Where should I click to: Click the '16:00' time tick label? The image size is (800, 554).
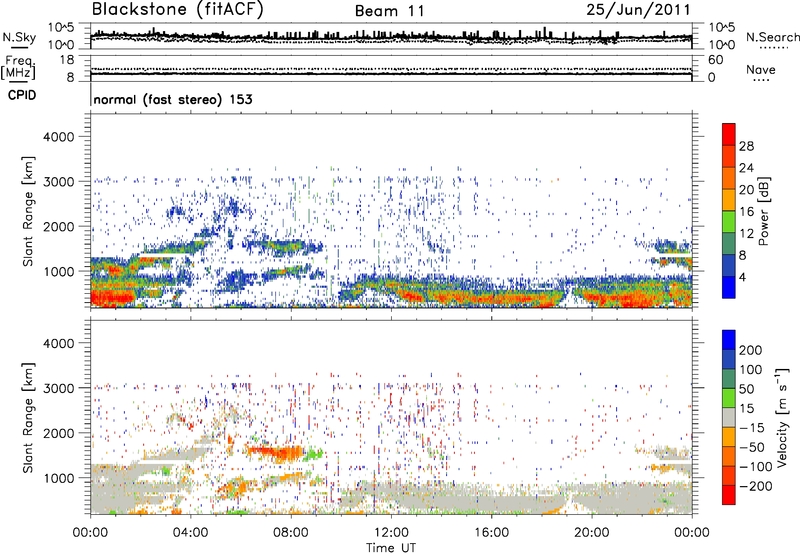click(491, 533)
